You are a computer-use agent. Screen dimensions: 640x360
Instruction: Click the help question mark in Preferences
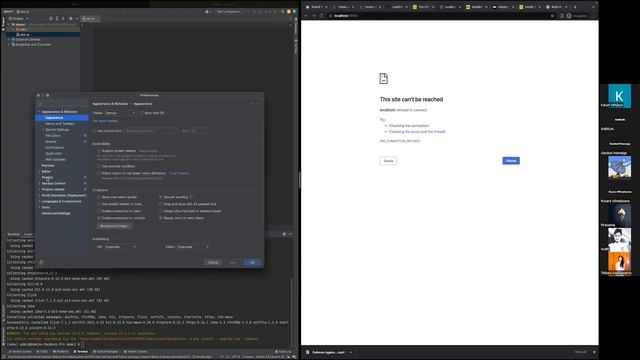tap(41, 262)
